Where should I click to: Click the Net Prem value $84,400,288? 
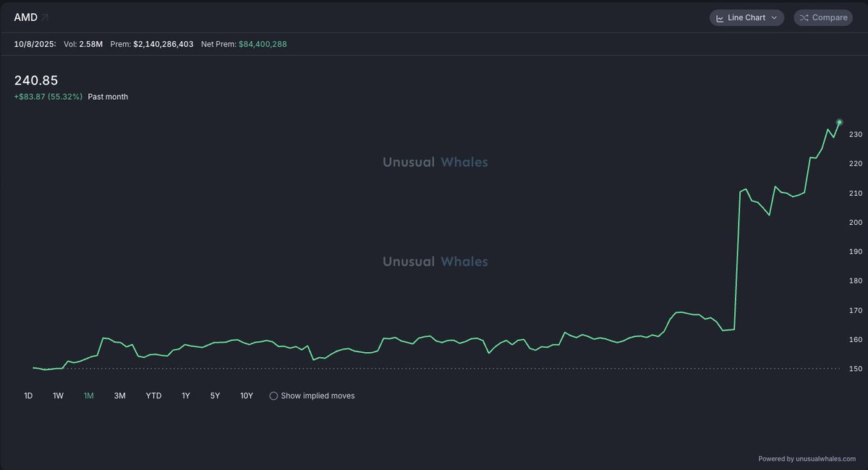[263, 44]
